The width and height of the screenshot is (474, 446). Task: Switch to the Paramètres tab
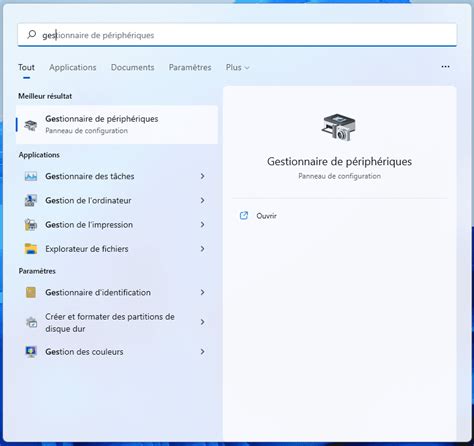(190, 67)
